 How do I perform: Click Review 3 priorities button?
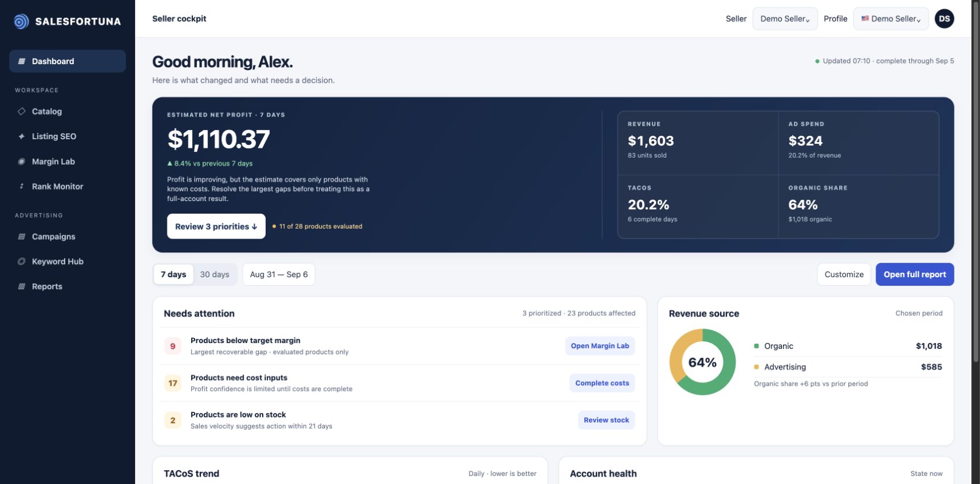pyautogui.click(x=217, y=226)
